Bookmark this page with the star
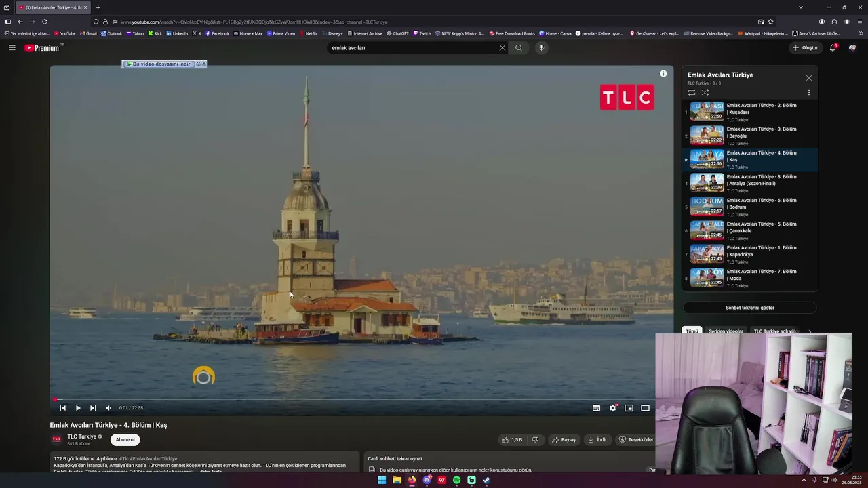 tap(770, 22)
